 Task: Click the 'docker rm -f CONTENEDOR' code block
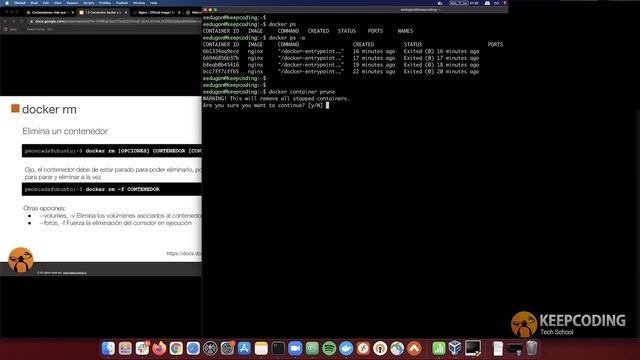point(112,189)
